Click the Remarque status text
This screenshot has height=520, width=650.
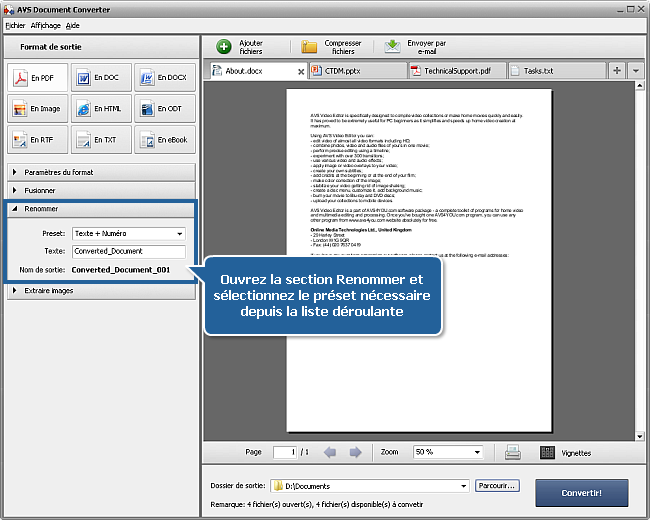coord(317,505)
